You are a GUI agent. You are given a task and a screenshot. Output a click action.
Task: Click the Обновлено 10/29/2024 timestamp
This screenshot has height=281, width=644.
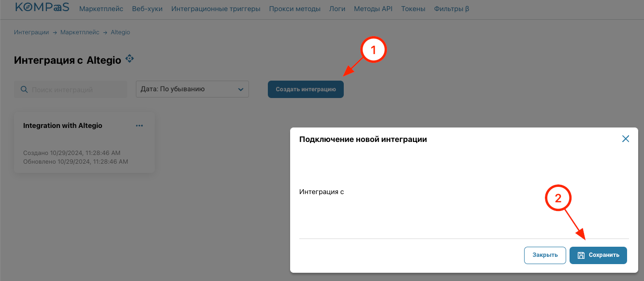click(x=75, y=162)
